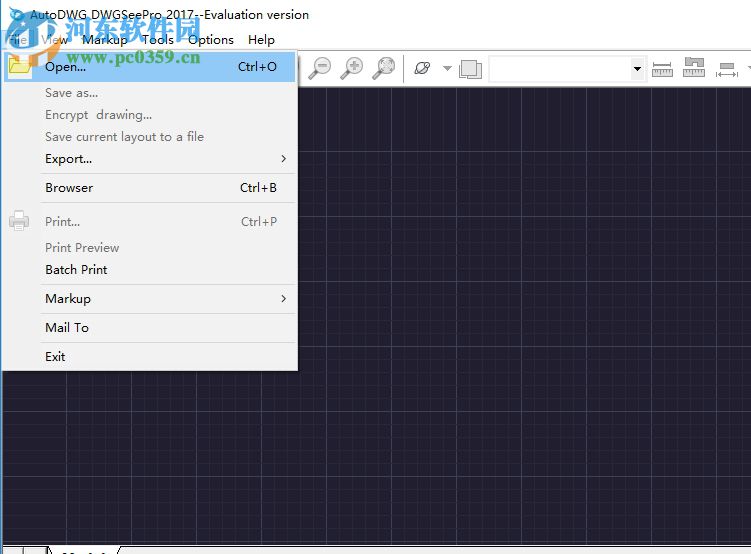751x554 pixels.
Task: Click the zoom extents magnifier icon
Action: pyautogui.click(x=384, y=68)
